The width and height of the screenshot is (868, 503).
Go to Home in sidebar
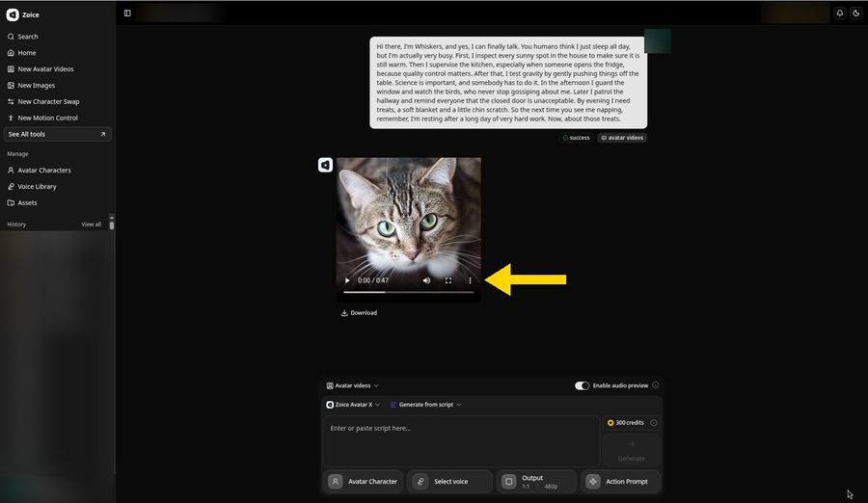point(21,53)
